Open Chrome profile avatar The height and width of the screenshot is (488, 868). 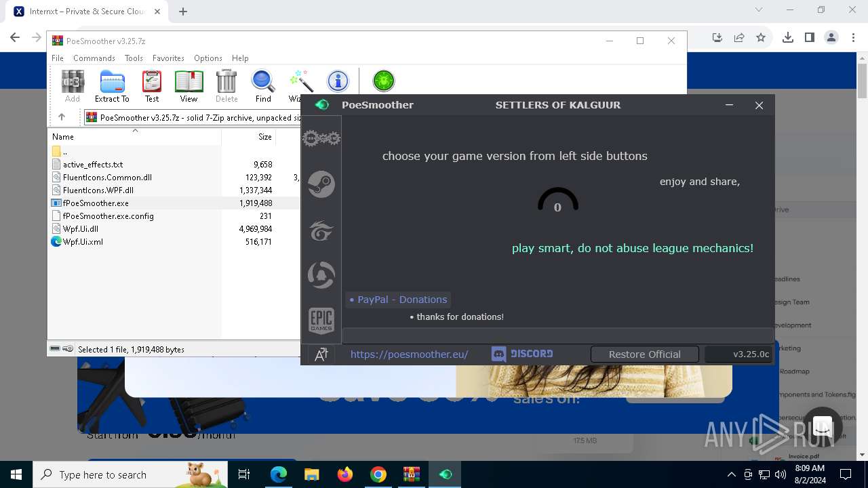[x=831, y=38]
